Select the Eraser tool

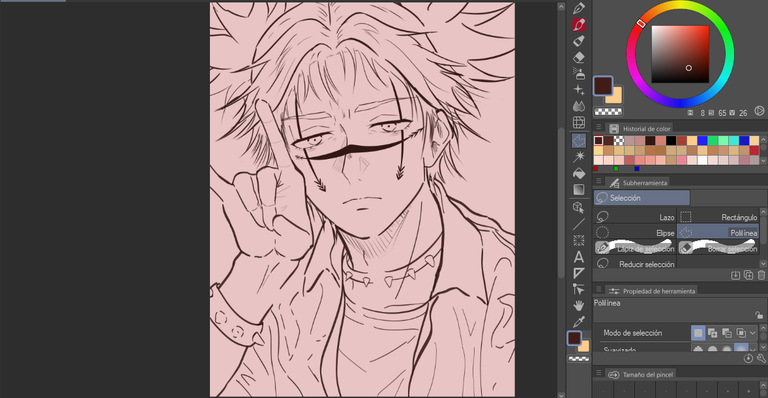[x=578, y=57]
